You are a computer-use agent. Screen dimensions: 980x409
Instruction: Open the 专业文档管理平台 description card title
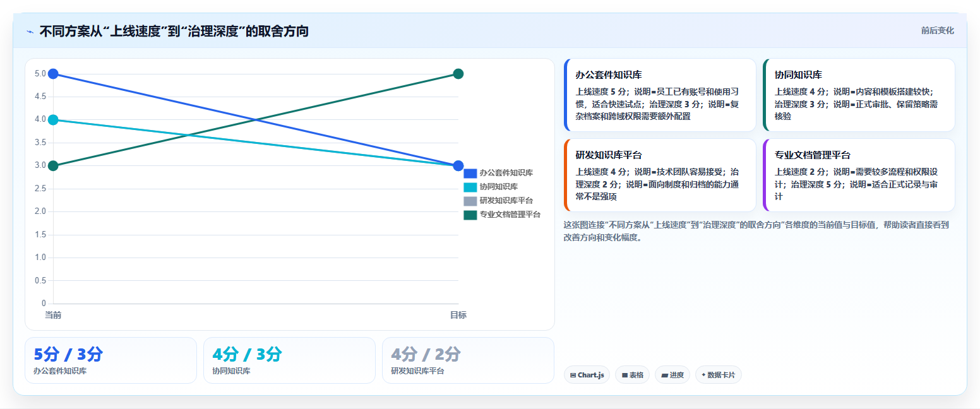813,155
